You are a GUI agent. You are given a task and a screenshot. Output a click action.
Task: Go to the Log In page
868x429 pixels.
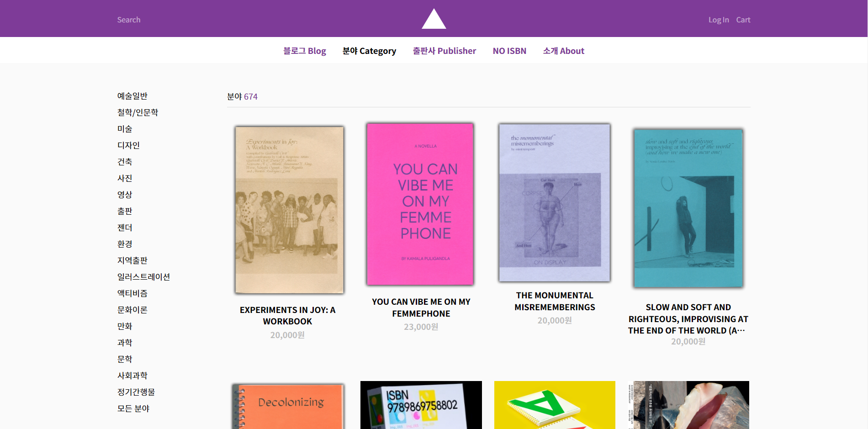pos(719,20)
